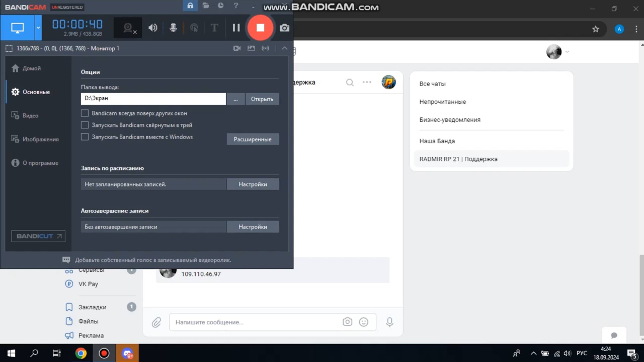644x362 pixels.
Task: Open recording mode dropdown arrow
Action: pyautogui.click(x=38, y=27)
